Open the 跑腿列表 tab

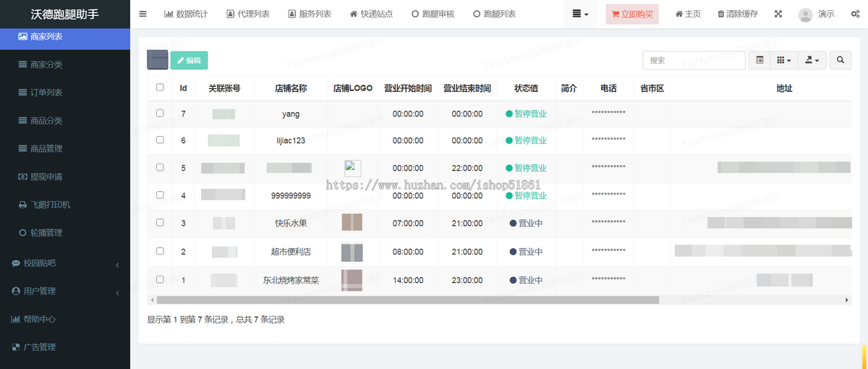coord(494,14)
